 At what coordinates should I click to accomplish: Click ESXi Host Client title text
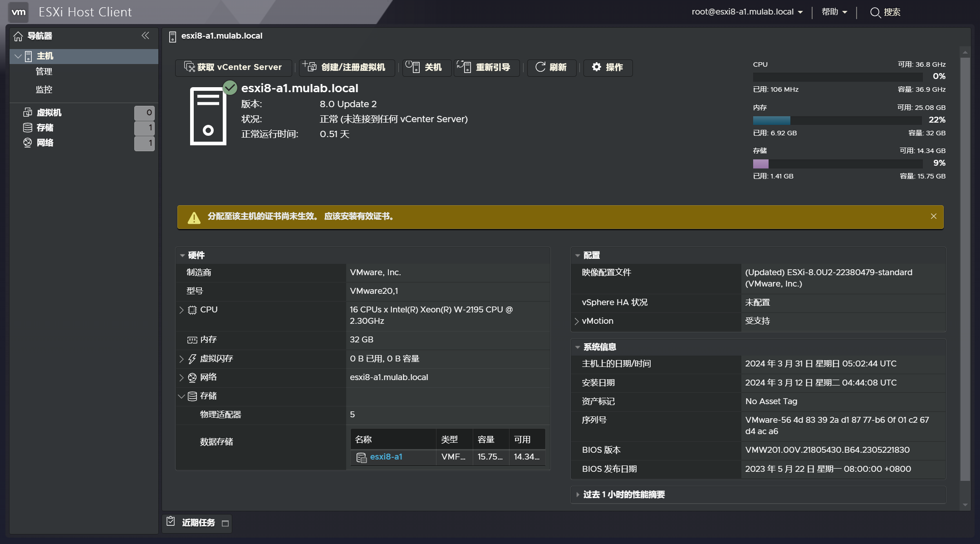tap(85, 12)
